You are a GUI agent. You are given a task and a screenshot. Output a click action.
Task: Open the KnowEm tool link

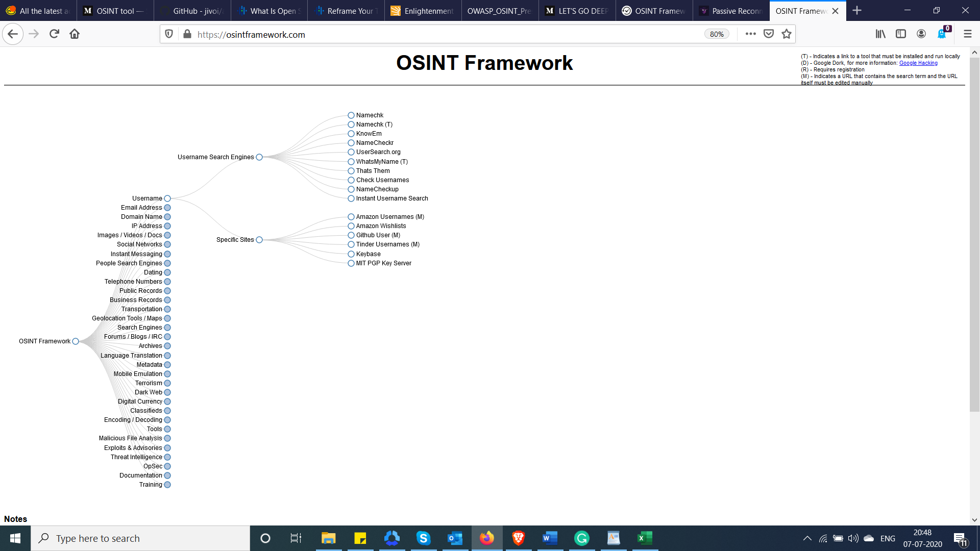pos(369,134)
